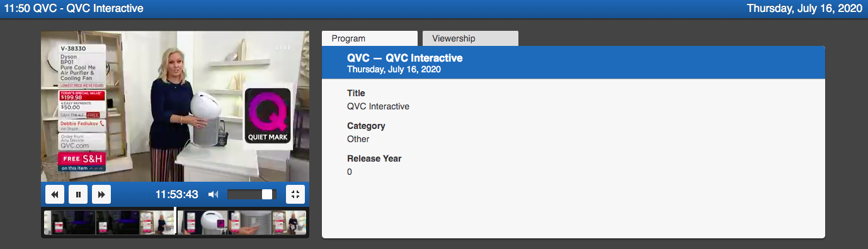Mute audio with the speaker icon

click(214, 194)
